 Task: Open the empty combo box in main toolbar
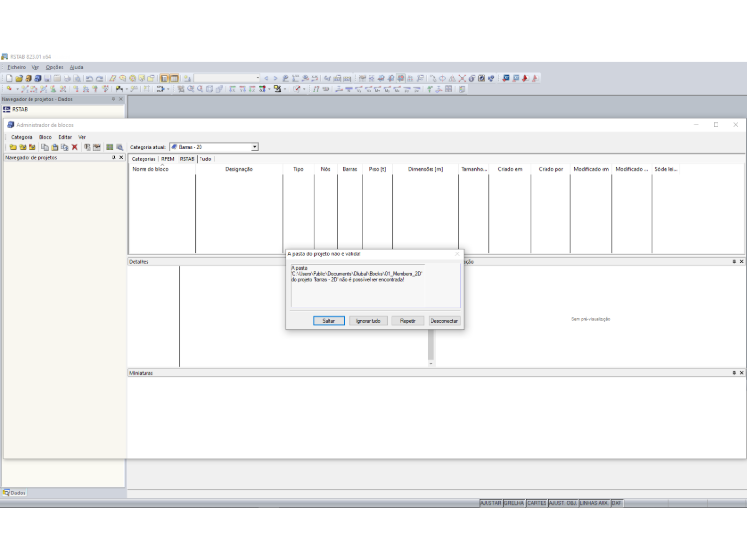pos(227,78)
